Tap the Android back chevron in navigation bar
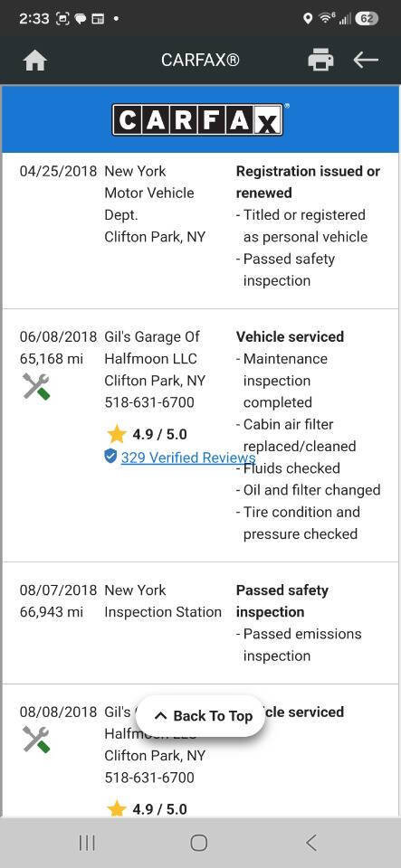401x868 pixels. 311,843
